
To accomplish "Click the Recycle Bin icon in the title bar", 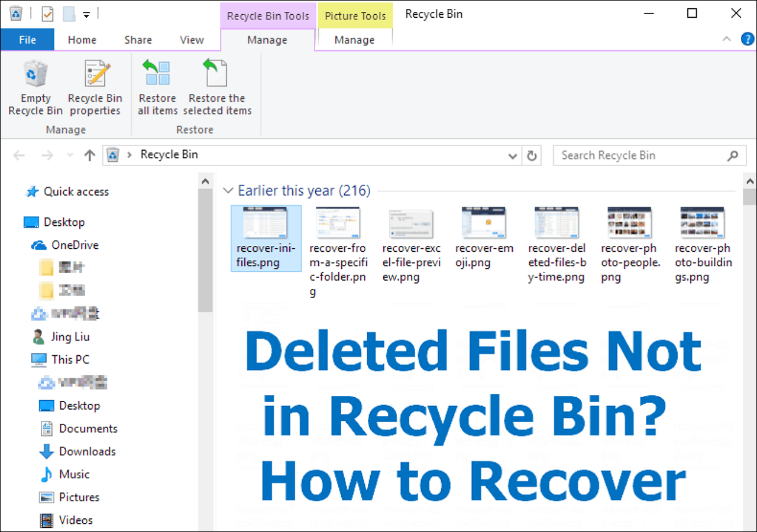I will coord(17,14).
